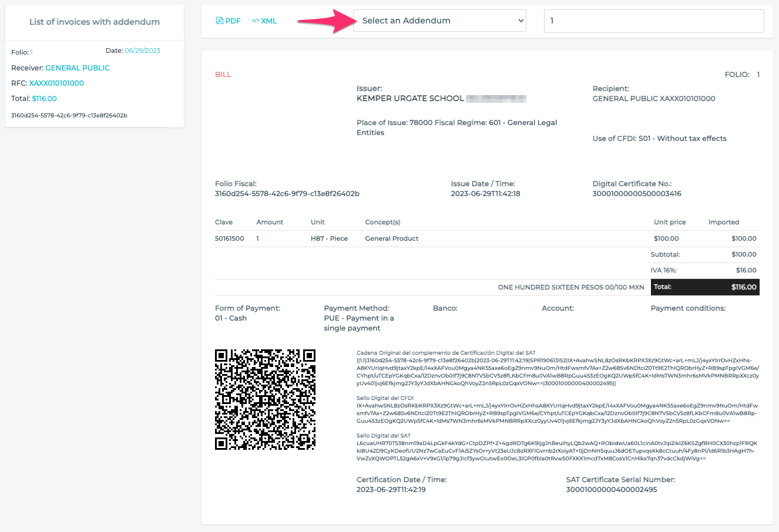Click the Concept(s) column header
779x532 pixels.
tap(383, 222)
